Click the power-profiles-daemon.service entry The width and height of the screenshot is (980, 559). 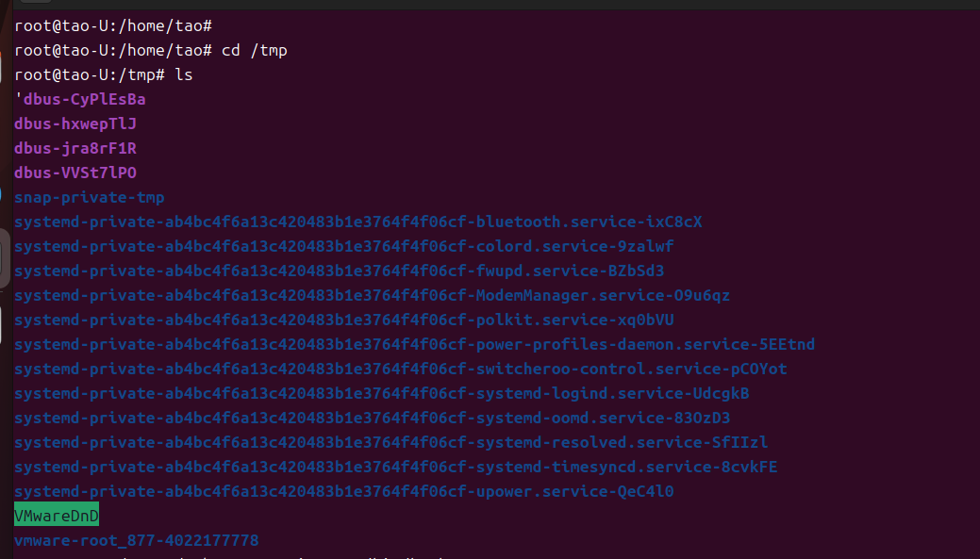(414, 344)
